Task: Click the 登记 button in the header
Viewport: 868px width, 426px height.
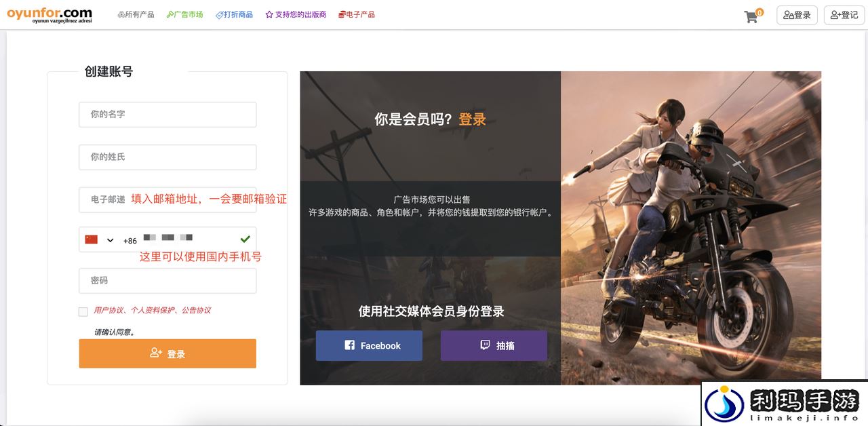Action: coord(844,15)
